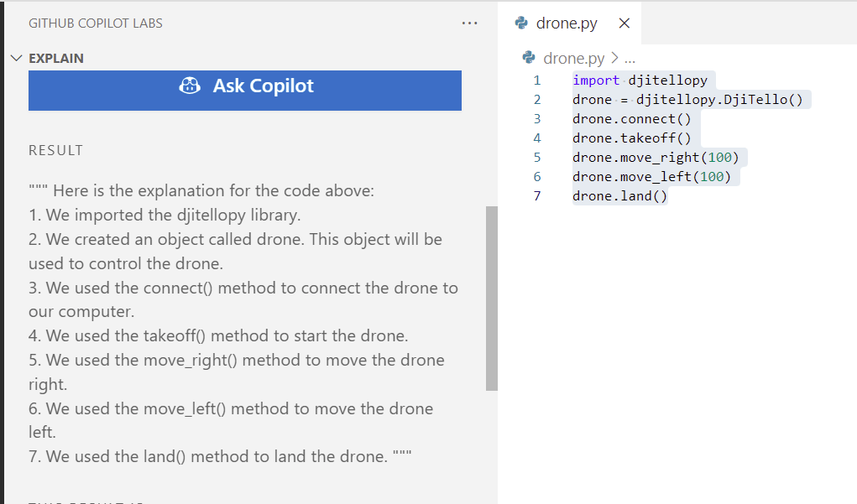Click line number 1 in the gutter
Viewport: 857px width, 504px height.
[x=536, y=81]
